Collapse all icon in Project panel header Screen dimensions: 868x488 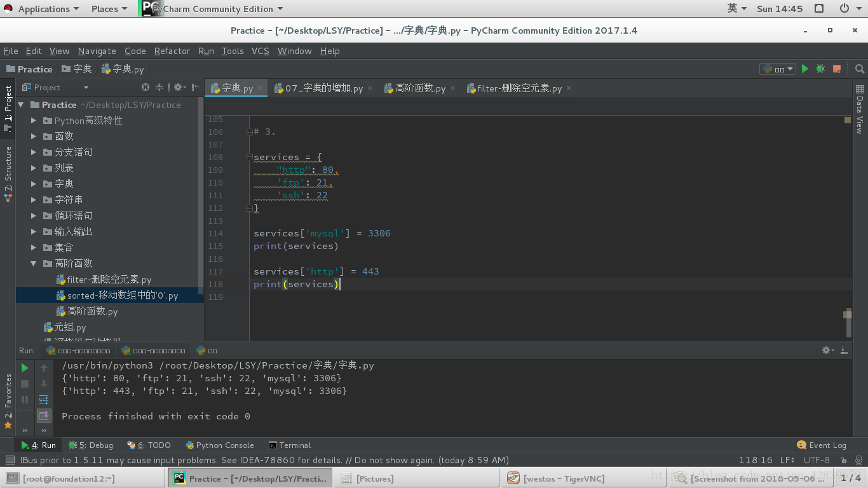159,88
